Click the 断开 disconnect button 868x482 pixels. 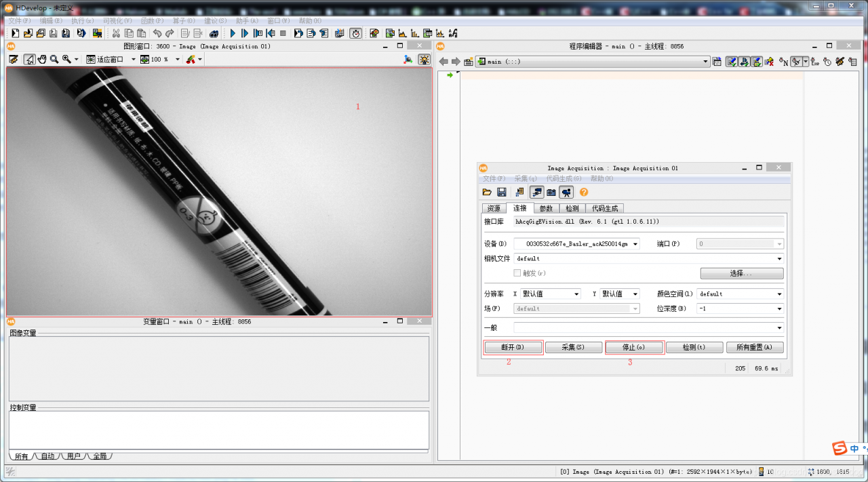click(513, 347)
